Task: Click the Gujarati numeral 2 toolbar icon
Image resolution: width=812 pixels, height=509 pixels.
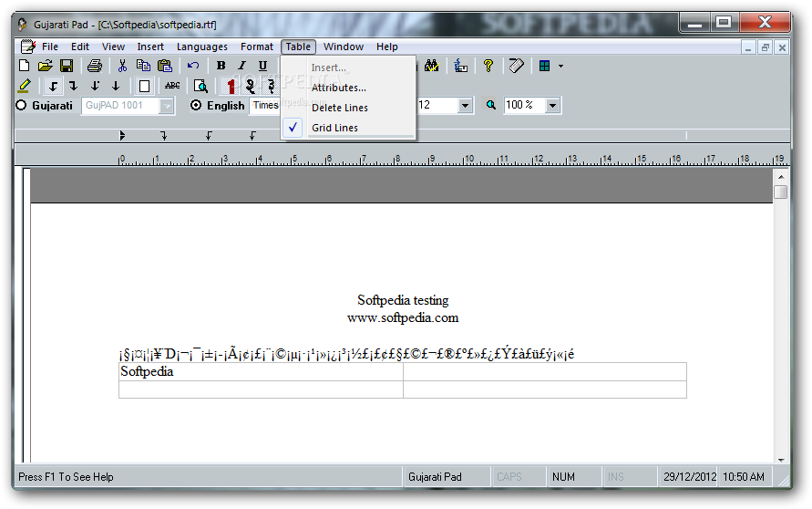Action: point(251,86)
